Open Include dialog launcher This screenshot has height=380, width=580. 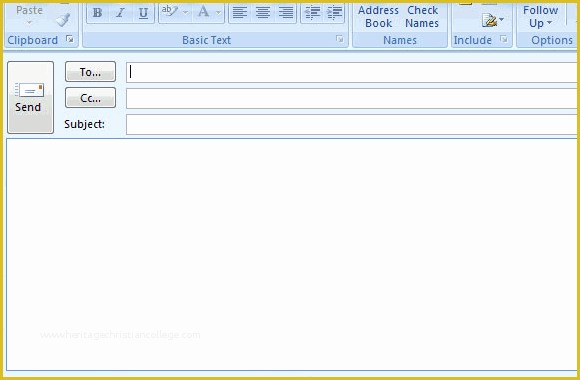[503, 38]
